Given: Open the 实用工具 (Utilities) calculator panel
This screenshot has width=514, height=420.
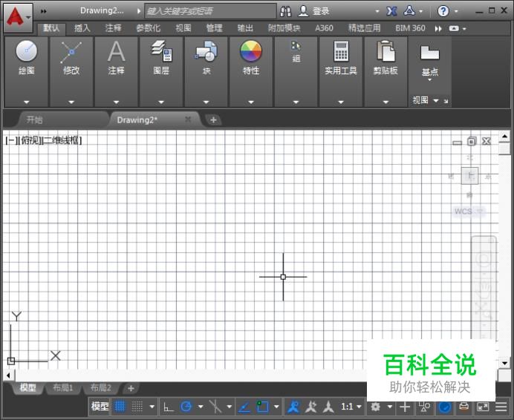Looking at the screenshot, I should click(x=341, y=59).
